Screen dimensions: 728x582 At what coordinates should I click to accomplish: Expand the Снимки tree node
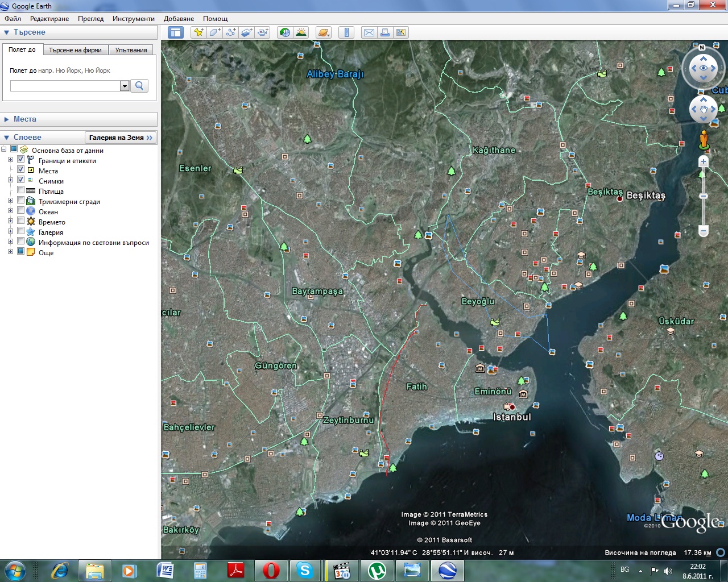pyautogui.click(x=10, y=181)
